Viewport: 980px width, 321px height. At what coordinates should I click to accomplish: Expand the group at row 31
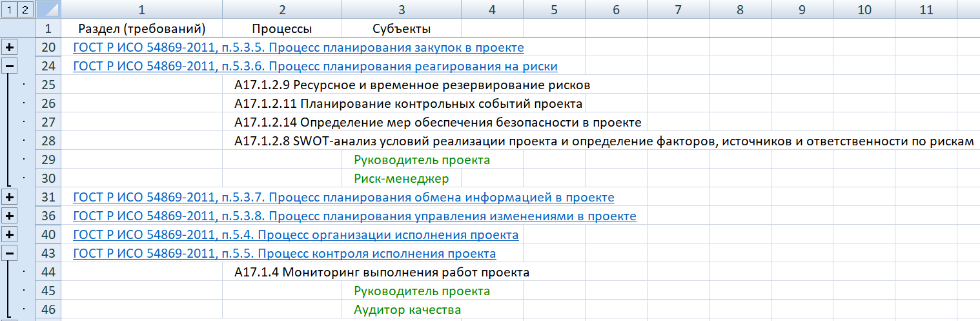[10, 197]
